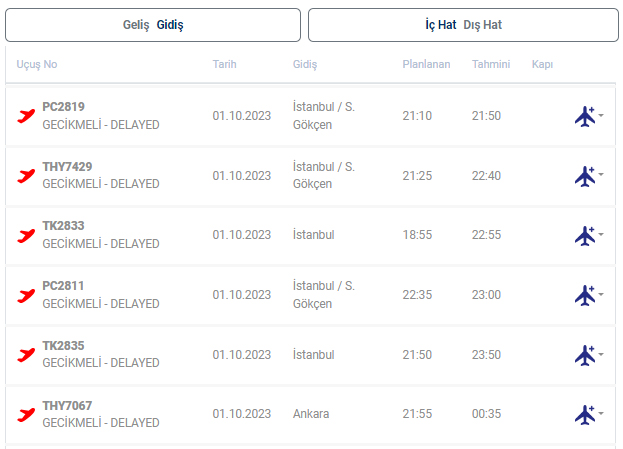Click the Planlanan column header
The width and height of the screenshot is (623, 449).
point(426,64)
